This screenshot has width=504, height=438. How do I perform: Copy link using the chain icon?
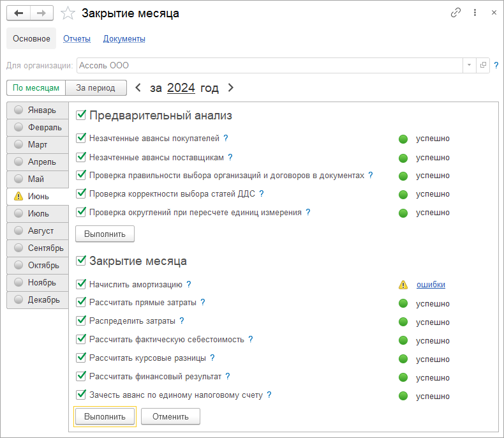tap(456, 13)
